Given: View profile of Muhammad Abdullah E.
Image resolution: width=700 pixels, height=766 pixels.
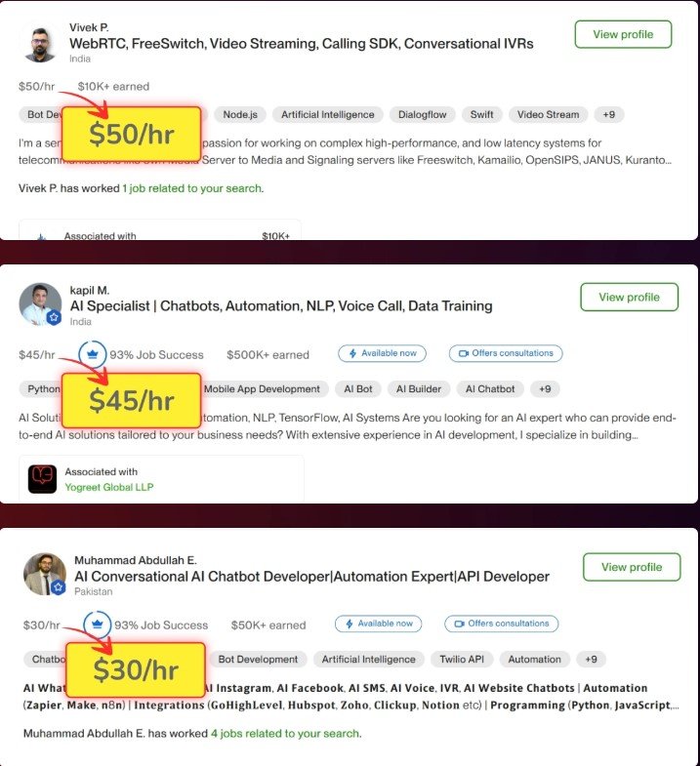Looking at the screenshot, I should tap(631, 567).
